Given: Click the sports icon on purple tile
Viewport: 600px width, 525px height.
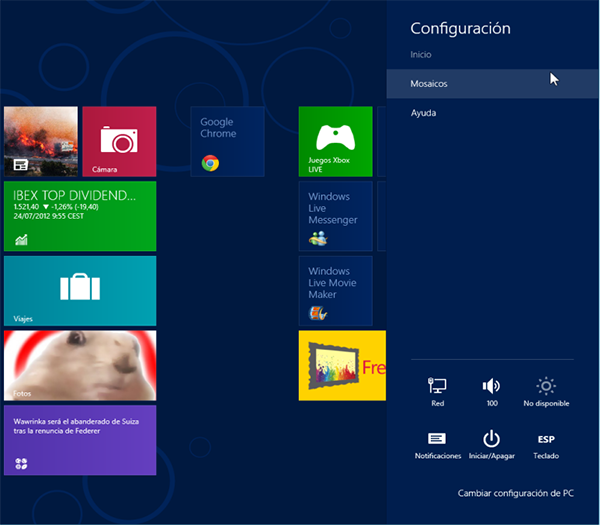Looking at the screenshot, I should pyautogui.click(x=21, y=464).
